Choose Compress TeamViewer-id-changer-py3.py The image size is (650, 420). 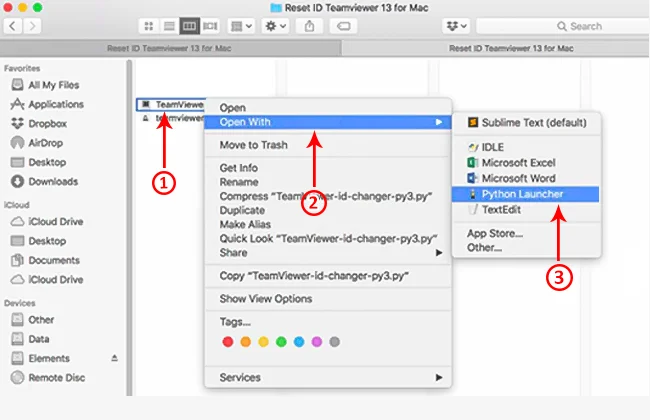327,196
